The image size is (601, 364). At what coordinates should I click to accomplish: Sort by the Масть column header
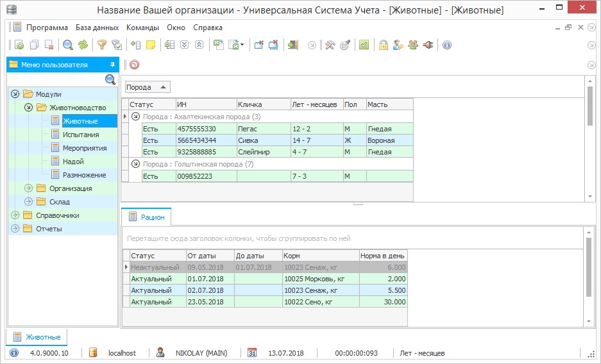389,104
